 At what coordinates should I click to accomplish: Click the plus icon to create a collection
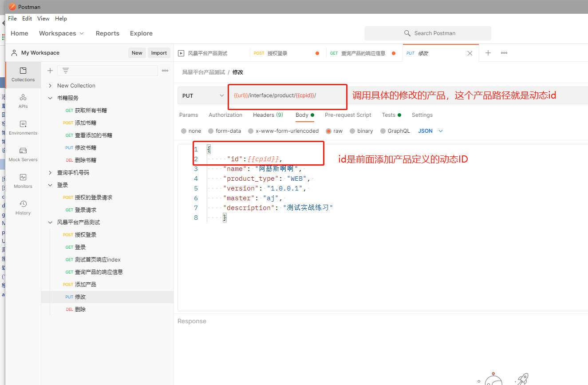pos(50,71)
